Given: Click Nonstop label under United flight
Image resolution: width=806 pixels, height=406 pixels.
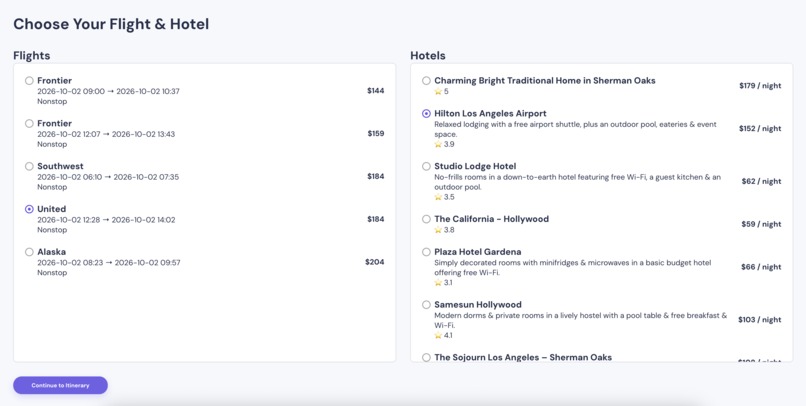Looking at the screenshot, I should 52,230.
